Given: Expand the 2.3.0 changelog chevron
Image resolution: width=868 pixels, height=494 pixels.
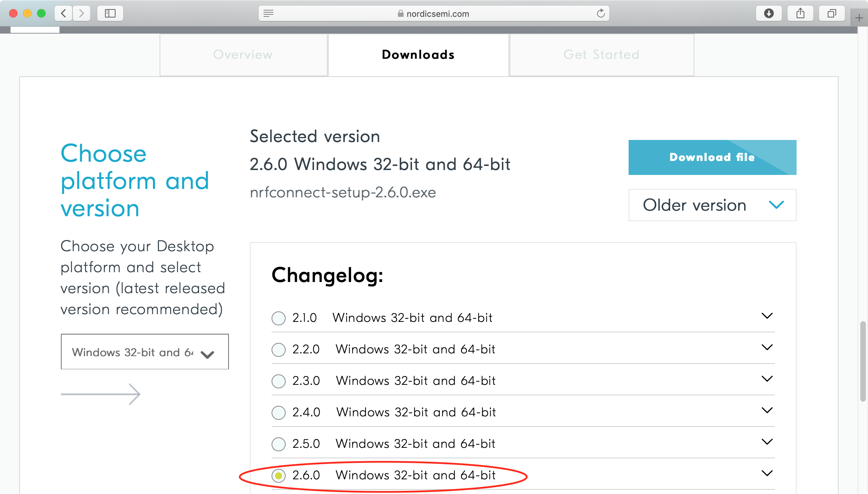Looking at the screenshot, I should [767, 379].
